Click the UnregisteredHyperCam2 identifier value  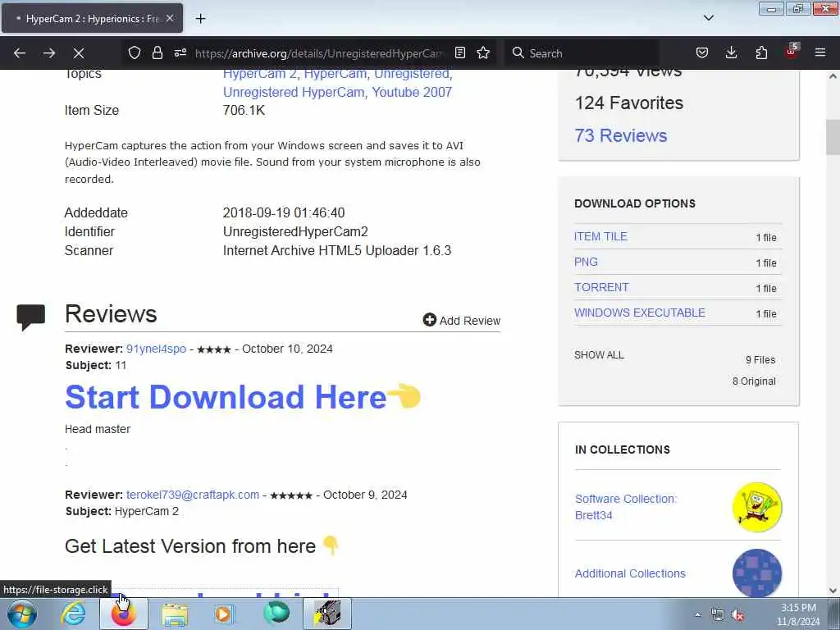click(x=295, y=231)
